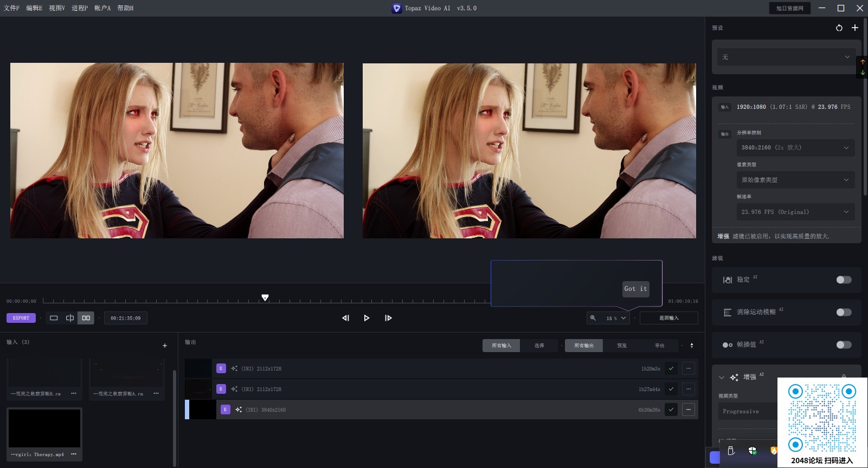Click the 帧插值 filter icon

[x=728, y=344]
